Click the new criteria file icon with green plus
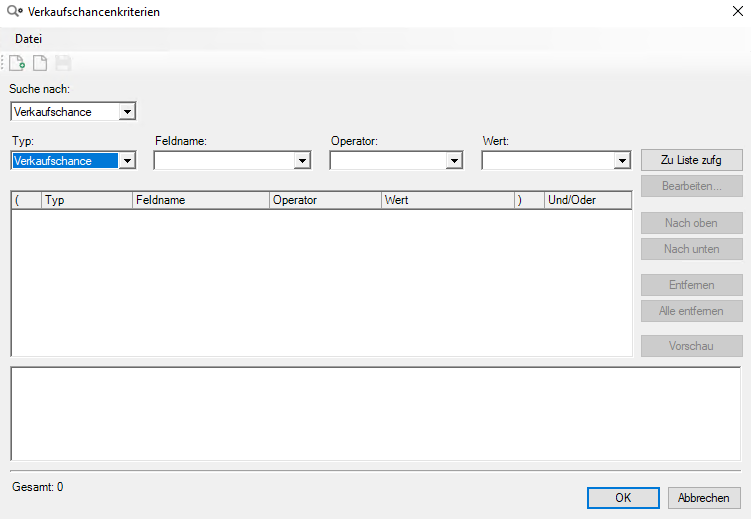Image resolution: width=751 pixels, height=519 pixels. 17,63
